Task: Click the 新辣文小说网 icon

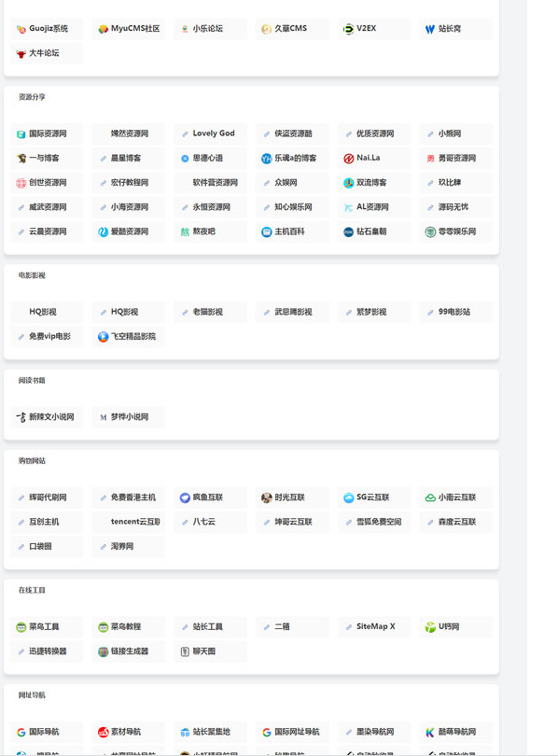Action: pos(21,417)
